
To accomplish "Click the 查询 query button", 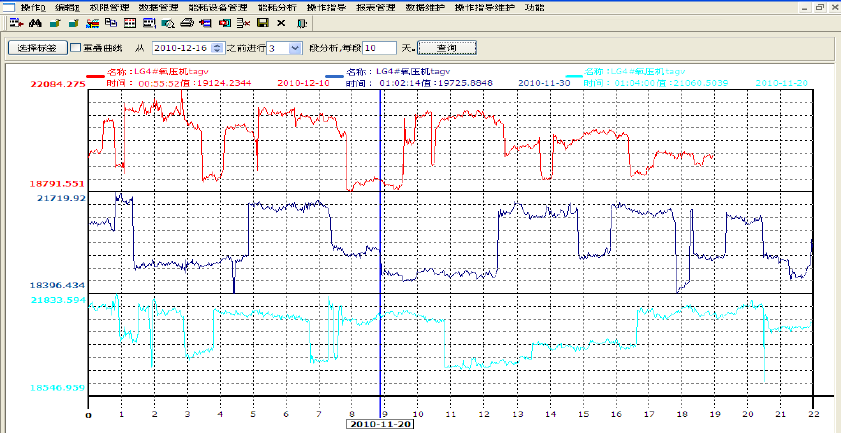I will (x=446, y=47).
